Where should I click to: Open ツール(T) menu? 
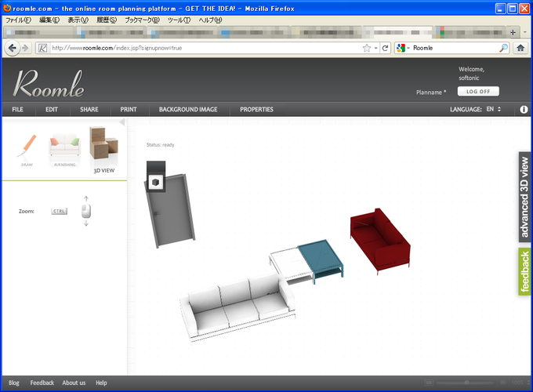(x=179, y=20)
